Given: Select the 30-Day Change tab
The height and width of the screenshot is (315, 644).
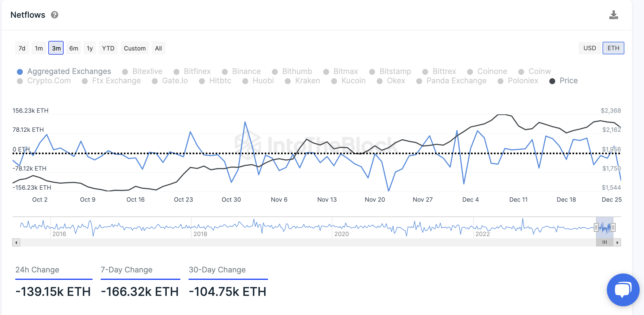Looking at the screenshot, I should coord(217,270).
